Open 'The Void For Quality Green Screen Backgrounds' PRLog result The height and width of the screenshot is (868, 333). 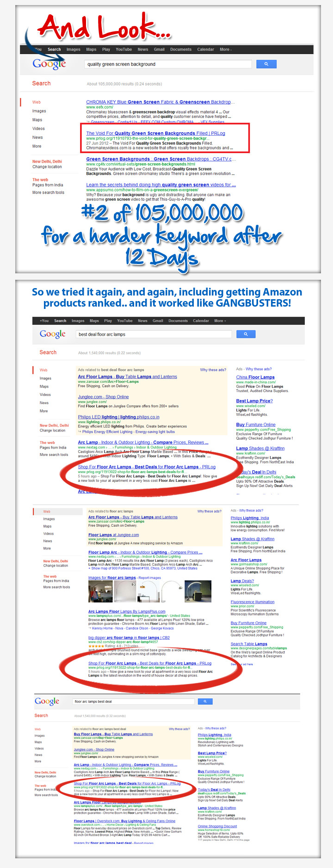(155, 133)
